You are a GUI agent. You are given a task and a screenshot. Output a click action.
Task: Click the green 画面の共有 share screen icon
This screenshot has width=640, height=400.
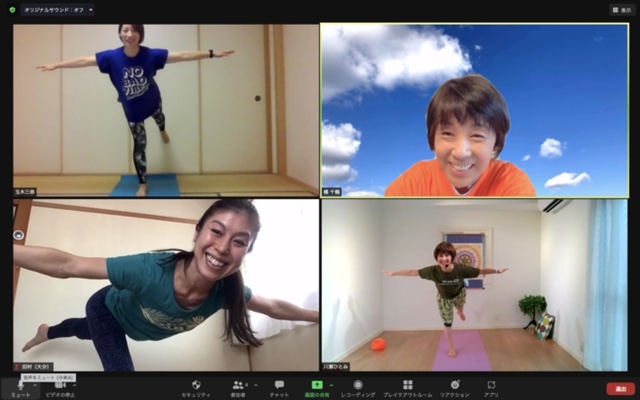pos(317,385)
